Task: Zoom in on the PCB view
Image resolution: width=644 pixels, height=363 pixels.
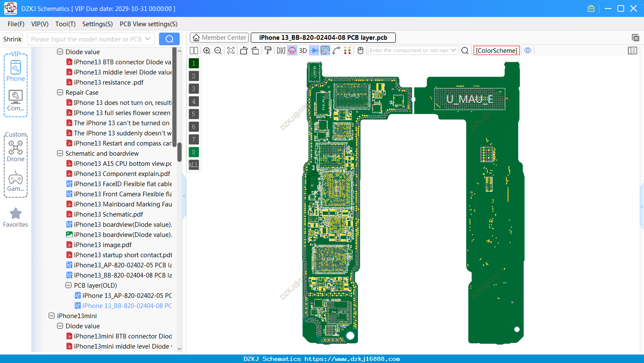Action: coord(207,50)
